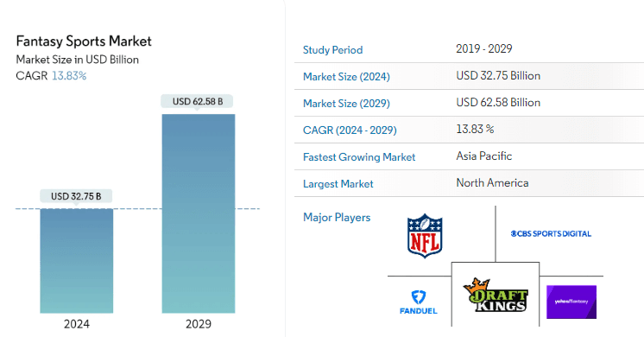644x337 pixels.
Task: Click the CAGR (2024 - 2029) label
Action: (x=350, y=130)
